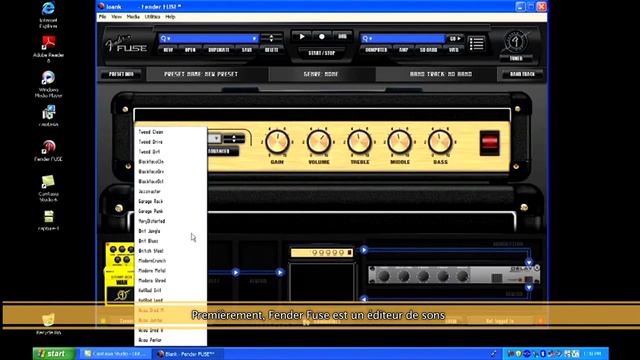Click the record transport button
Screen dimensions: 640x360
point(322,36)
